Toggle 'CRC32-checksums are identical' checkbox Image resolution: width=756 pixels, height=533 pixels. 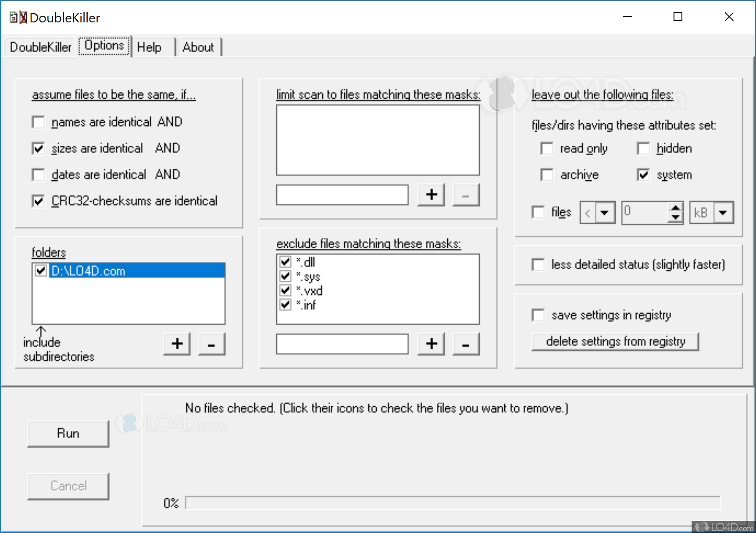[39, 201]
